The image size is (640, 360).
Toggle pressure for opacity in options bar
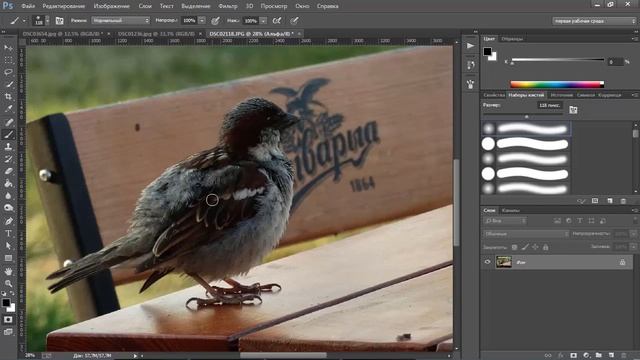[x=216, y=20]
